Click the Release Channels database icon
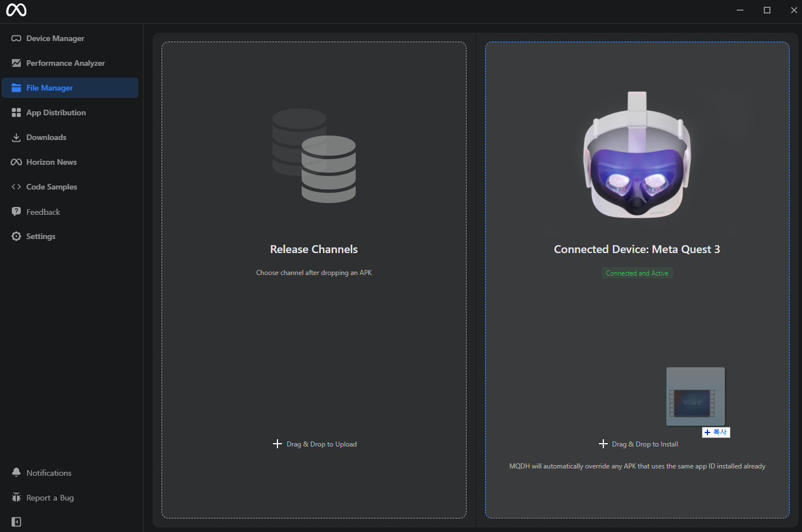 tap(314, 156)
